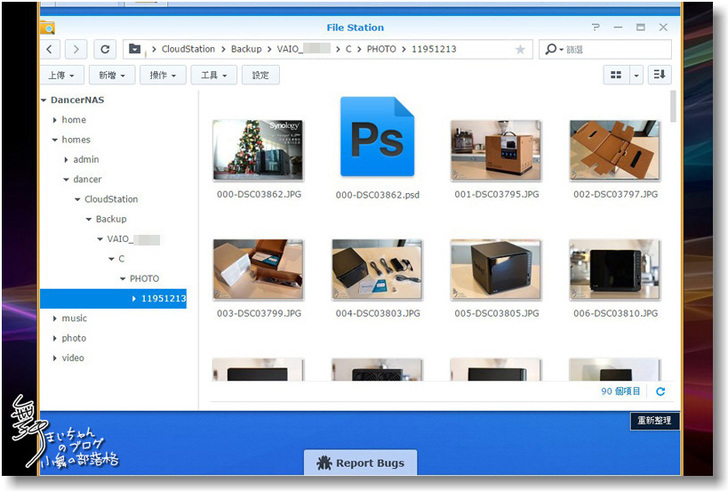
Task: Collapse the DancerNAS root node
Action: click(x=44, y=100)
